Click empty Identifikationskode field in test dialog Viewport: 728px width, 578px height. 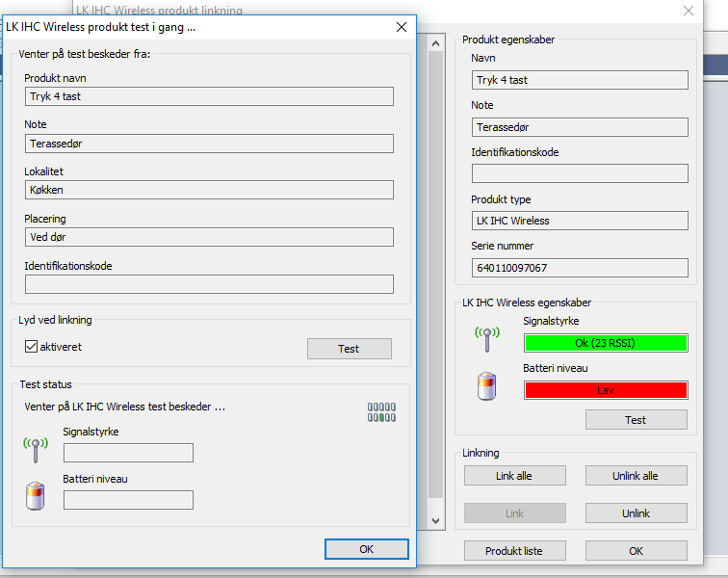209,284
